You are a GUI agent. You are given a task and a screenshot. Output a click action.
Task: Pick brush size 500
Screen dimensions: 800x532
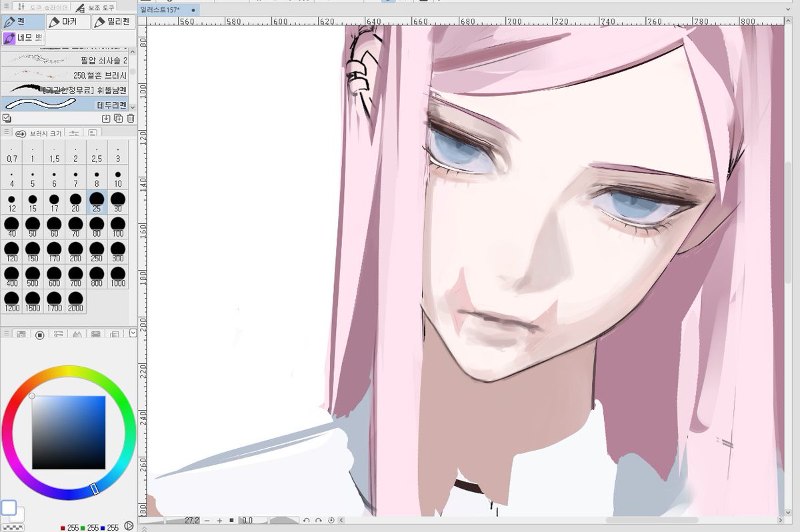(x=33, y=276)
